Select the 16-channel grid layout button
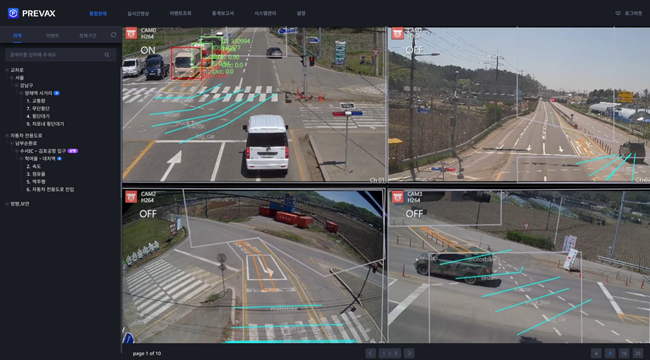Viewport: 650px width, 360px height. pos(623,353)
